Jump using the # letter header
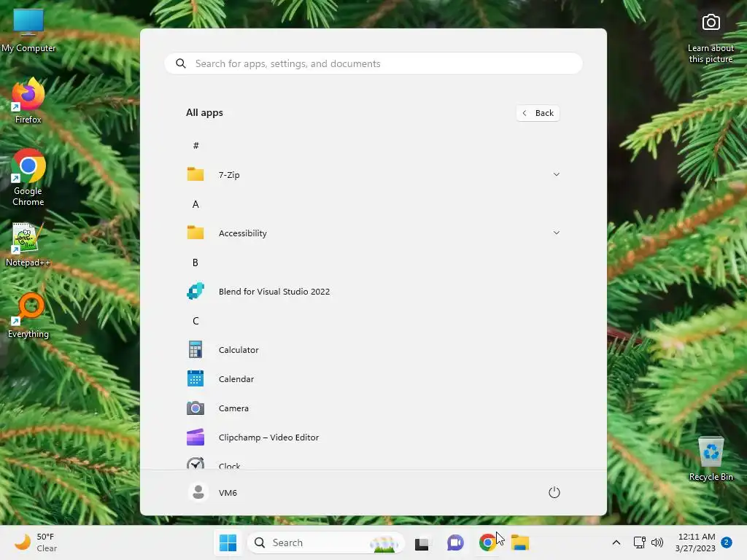747x560 pixels. 196,146
